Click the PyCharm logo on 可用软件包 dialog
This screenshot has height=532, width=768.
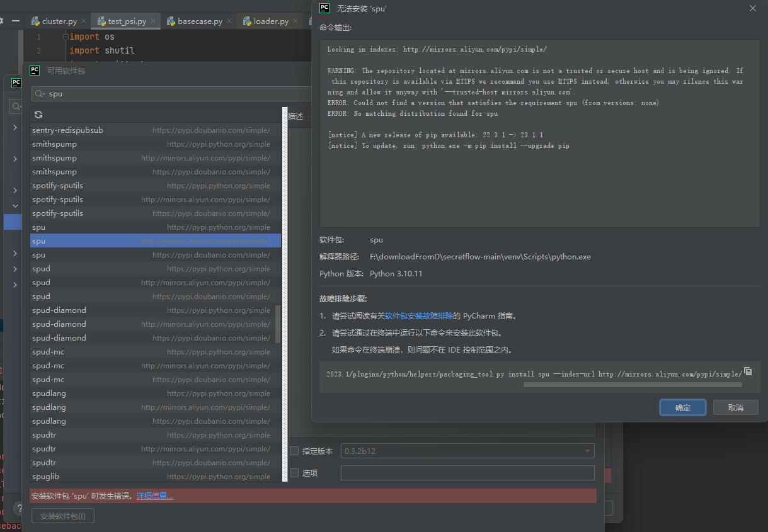click(x=35, y=70)
